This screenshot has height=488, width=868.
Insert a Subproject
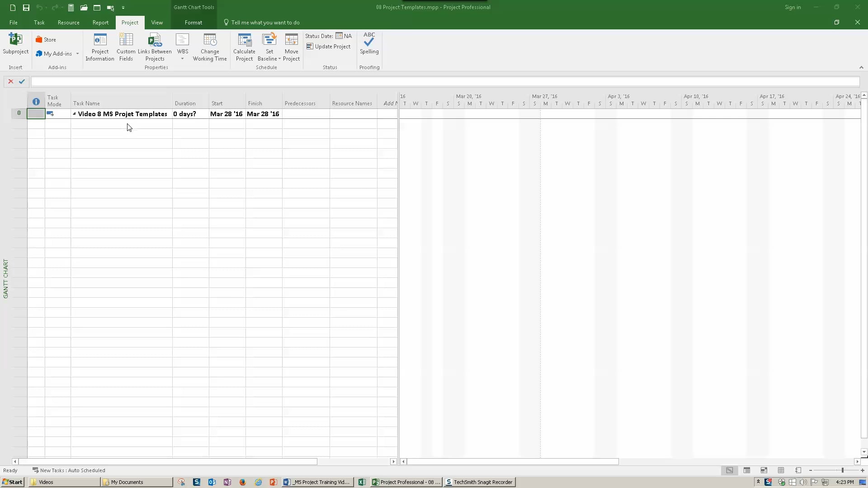(15, 44)
